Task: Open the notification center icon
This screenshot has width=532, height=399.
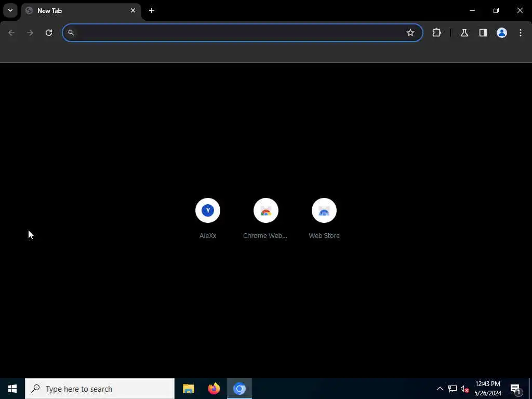Action: tap(516, 389)
